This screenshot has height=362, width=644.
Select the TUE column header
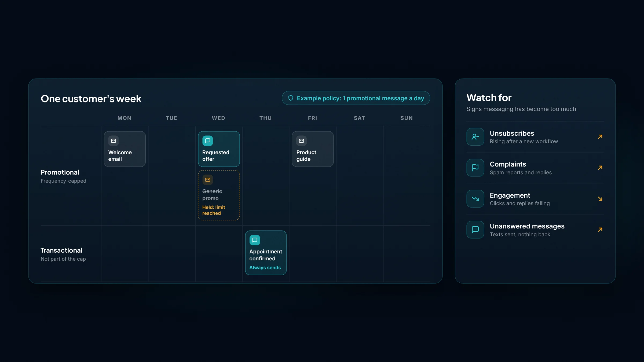coord(171,118)
